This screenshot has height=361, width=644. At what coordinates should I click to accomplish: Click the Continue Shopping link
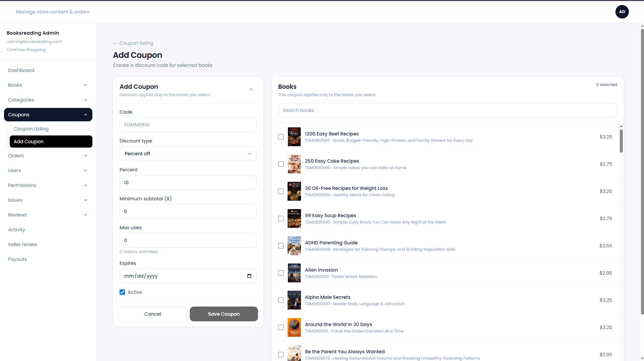click(26, 50)
